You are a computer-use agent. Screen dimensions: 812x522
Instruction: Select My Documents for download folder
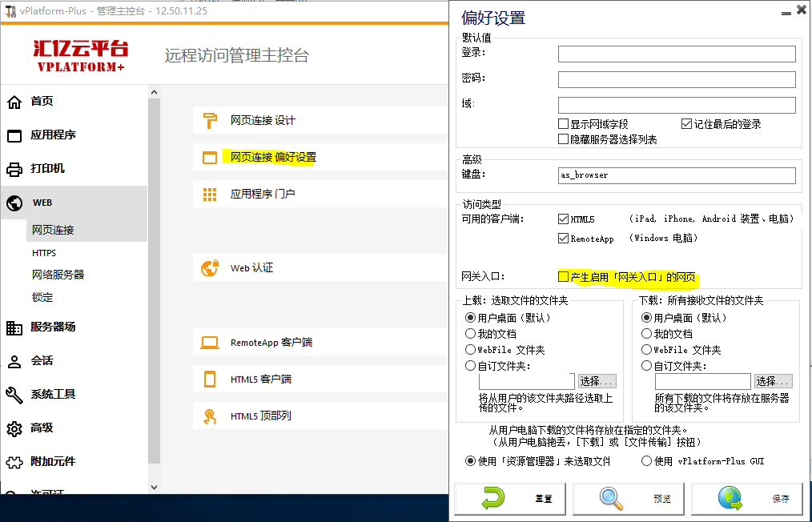647,334
